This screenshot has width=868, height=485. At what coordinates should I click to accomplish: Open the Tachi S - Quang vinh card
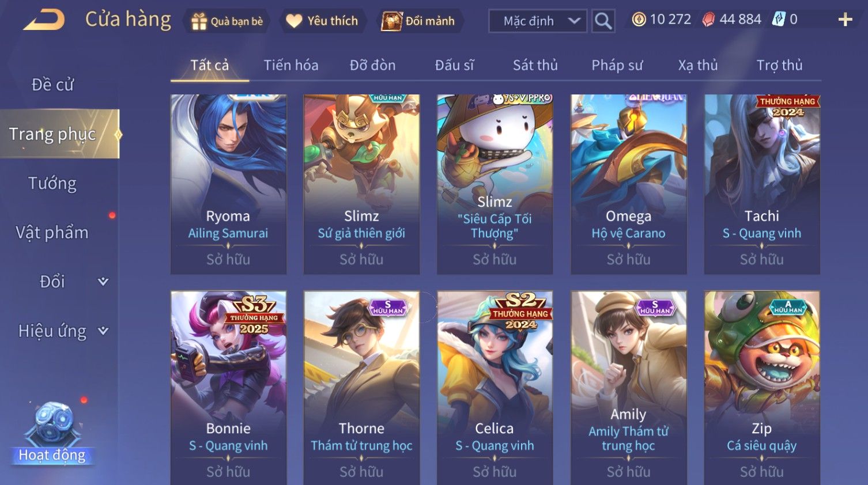(762, 184)
